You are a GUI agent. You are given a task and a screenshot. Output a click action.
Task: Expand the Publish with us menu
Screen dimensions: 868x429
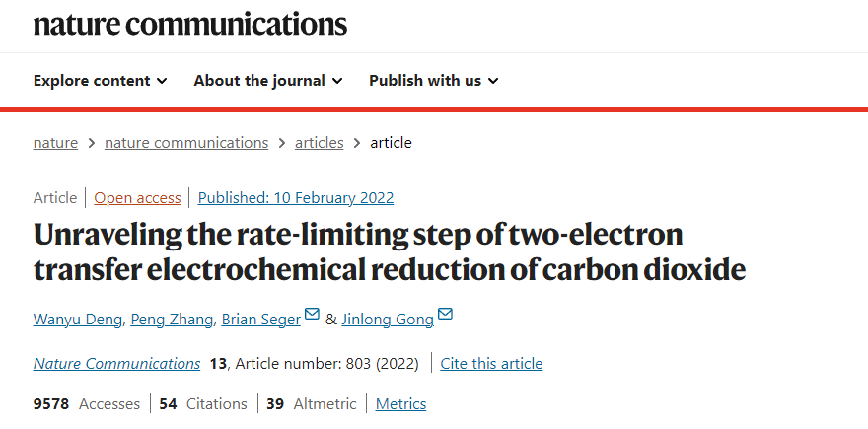(x=434, y=81)
